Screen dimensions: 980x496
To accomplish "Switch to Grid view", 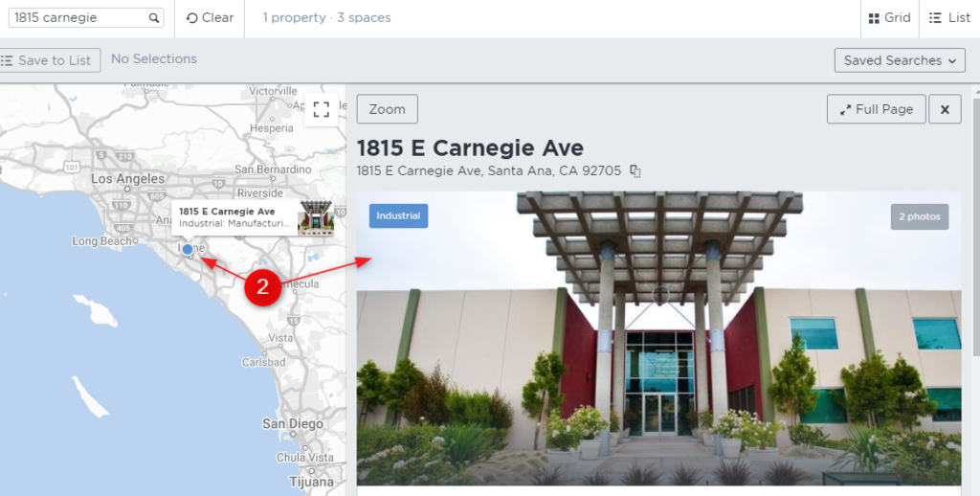I will 889,18.
